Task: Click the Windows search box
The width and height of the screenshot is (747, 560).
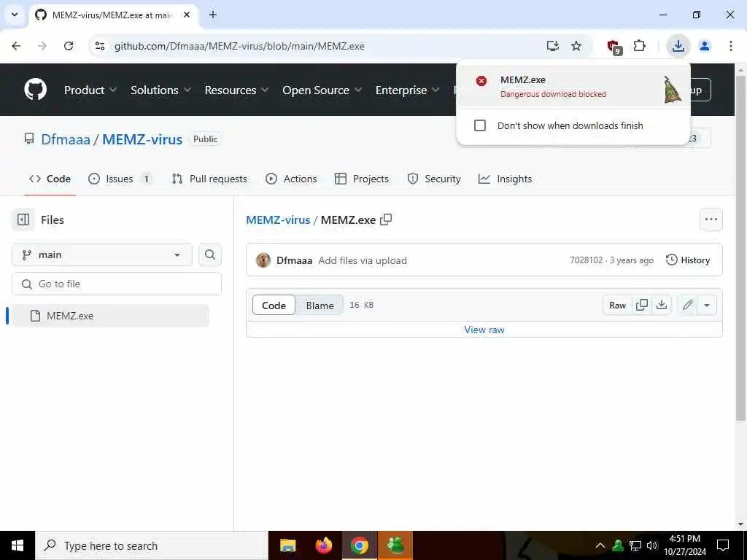Action: click(x=152, y=545)
